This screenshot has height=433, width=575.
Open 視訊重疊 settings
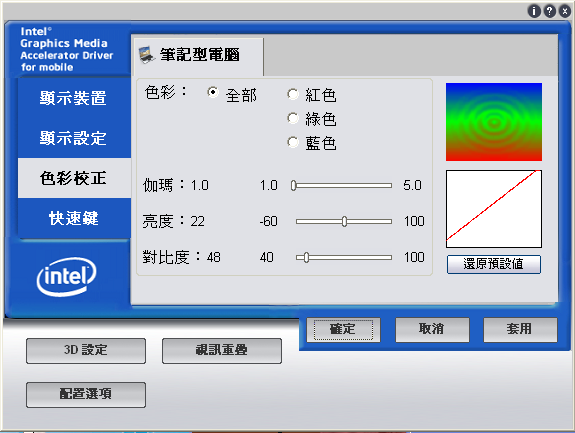222,351
